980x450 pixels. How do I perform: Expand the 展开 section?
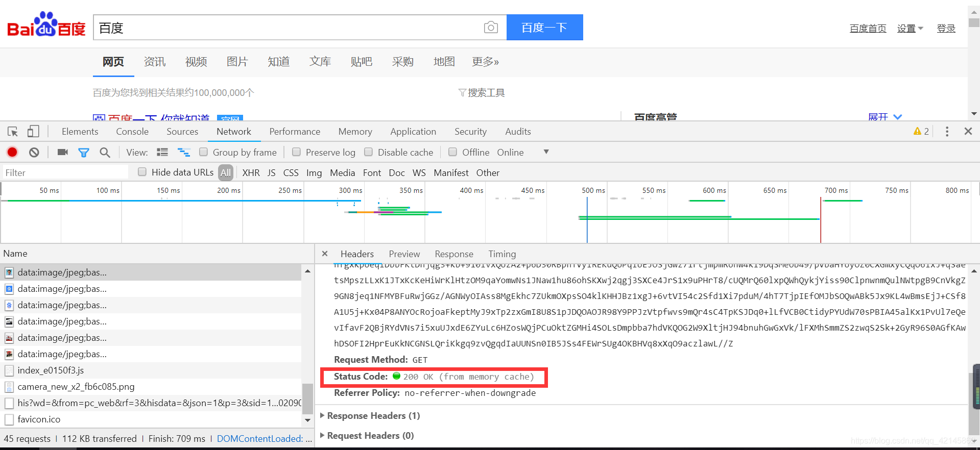coord(885,117)
